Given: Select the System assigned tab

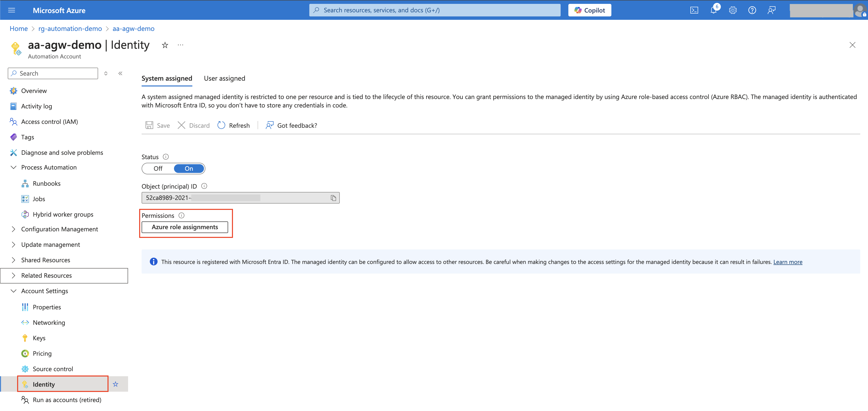Looking at the screenshot, I should 167,78.
